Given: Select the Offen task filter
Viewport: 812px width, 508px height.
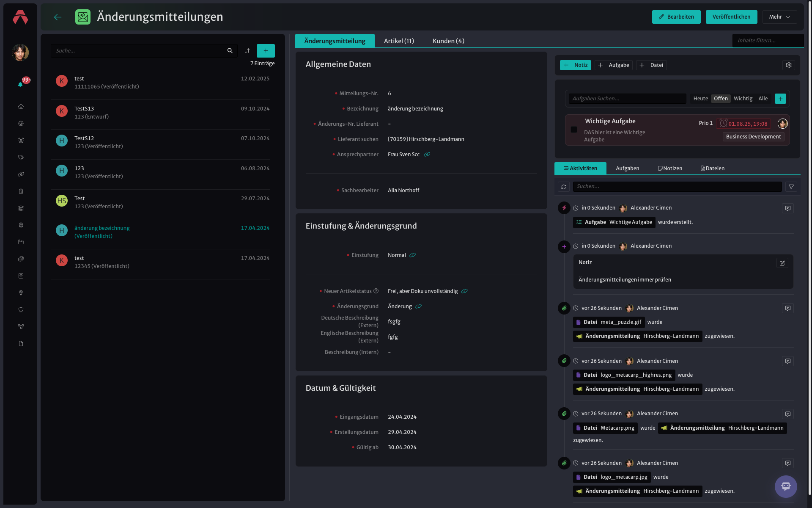Looking at the screenshot, I should coord(721,99).
